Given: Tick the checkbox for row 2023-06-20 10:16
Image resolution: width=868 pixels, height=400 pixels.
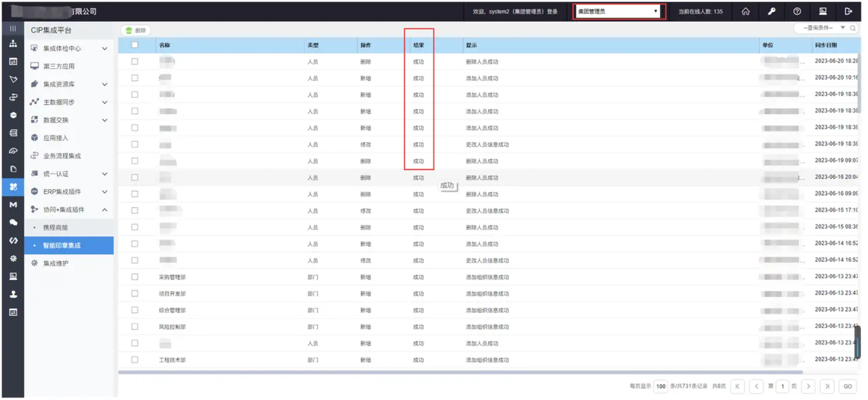Looking at the screenshot, I should coord(135,78).
